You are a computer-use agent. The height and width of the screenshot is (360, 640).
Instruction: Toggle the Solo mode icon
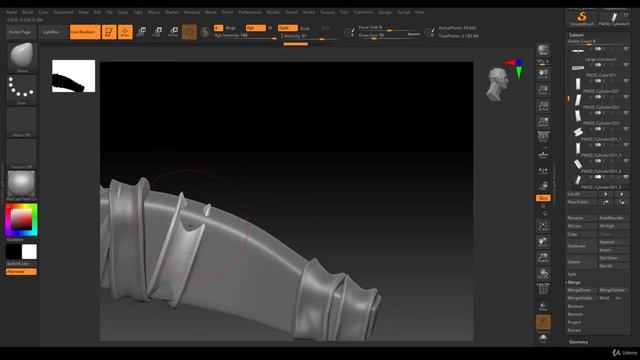pos(543,338)
